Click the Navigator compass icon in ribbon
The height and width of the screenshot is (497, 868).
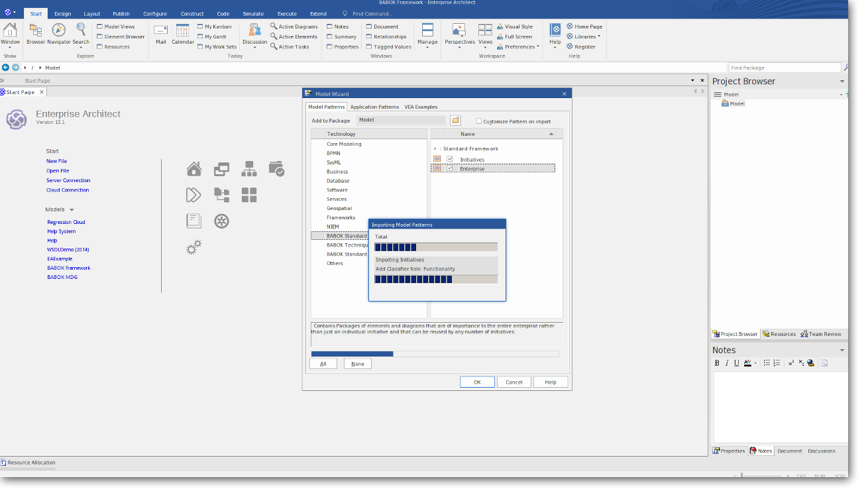click(x=58, y=30)
